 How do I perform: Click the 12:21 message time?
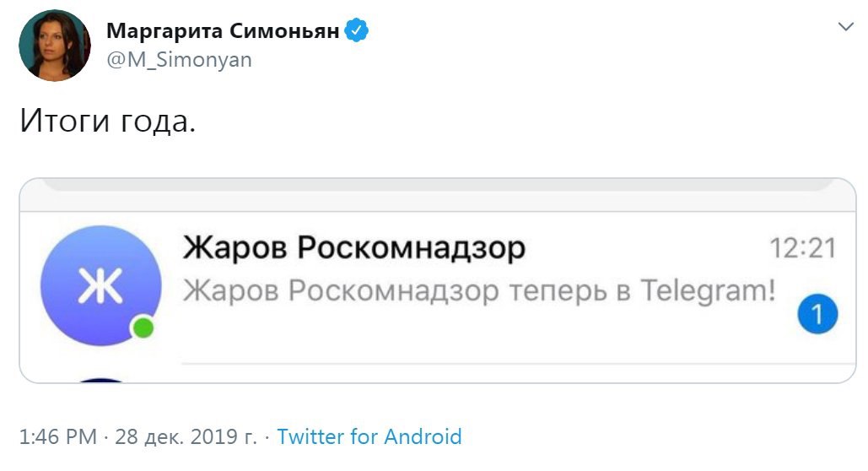coord(803,247)
